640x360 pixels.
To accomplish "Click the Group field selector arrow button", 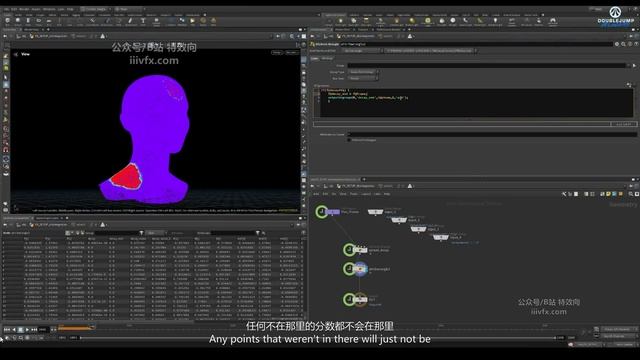I will [x=634, y=65].
